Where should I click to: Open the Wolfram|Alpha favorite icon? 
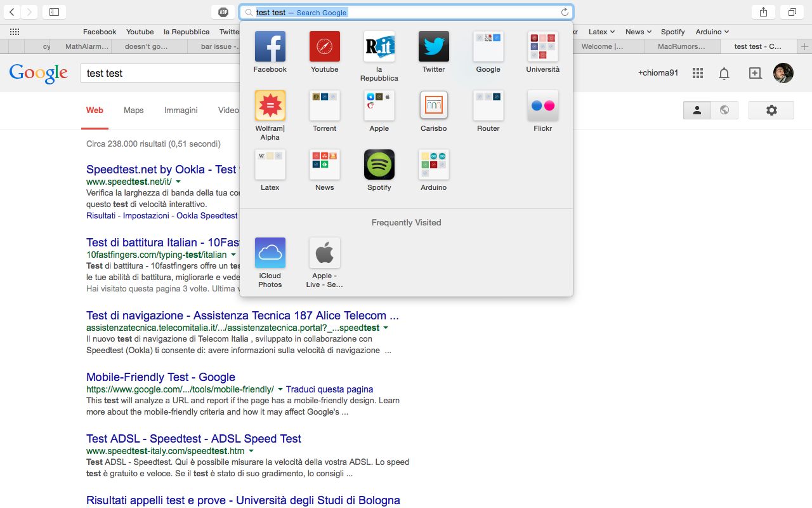(x=270, y=105)
